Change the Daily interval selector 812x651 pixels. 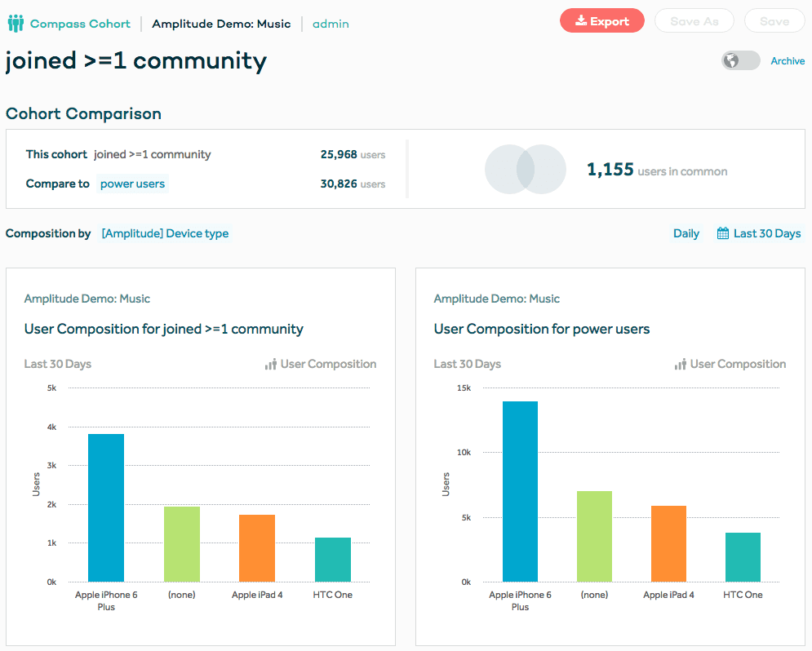686,233
